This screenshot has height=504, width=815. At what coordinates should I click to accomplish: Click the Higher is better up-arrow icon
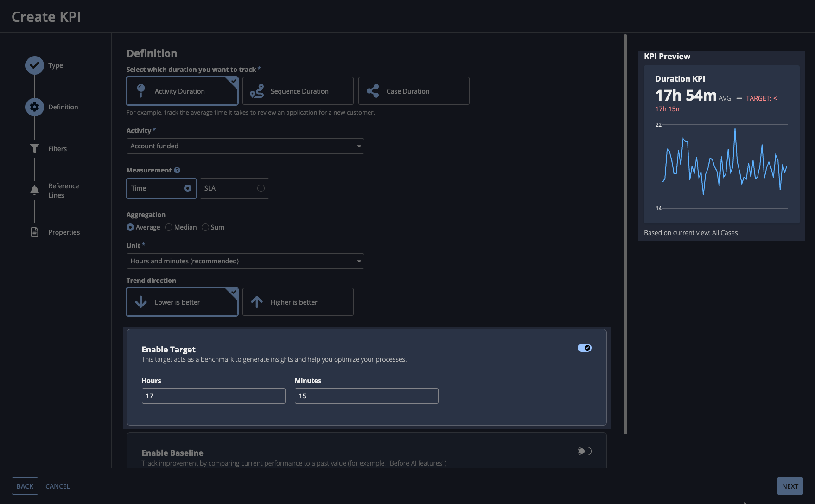coord(257,302)
